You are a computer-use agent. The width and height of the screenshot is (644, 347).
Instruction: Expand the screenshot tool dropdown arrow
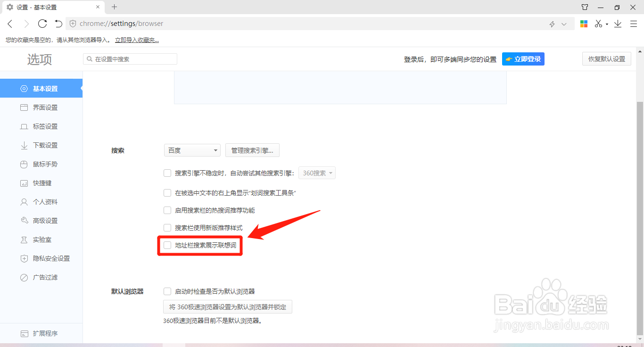(x=607, y=24)
